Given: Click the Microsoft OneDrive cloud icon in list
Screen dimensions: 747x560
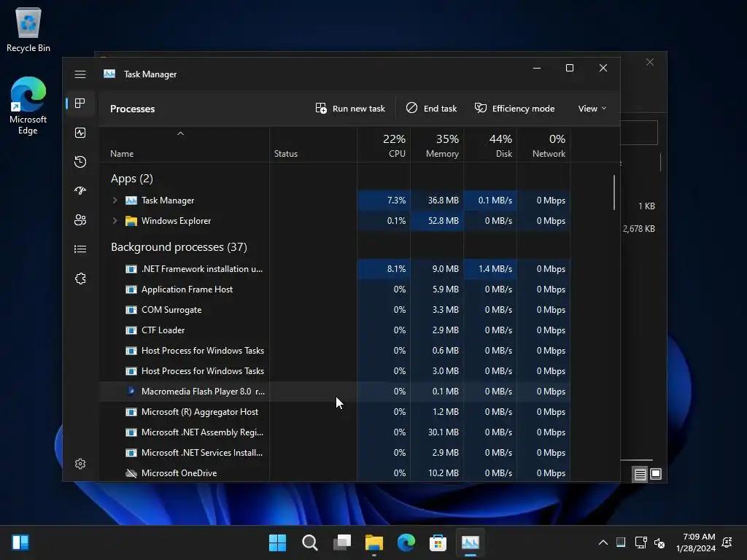Looking at the screenshot, I should pos(131,473).
